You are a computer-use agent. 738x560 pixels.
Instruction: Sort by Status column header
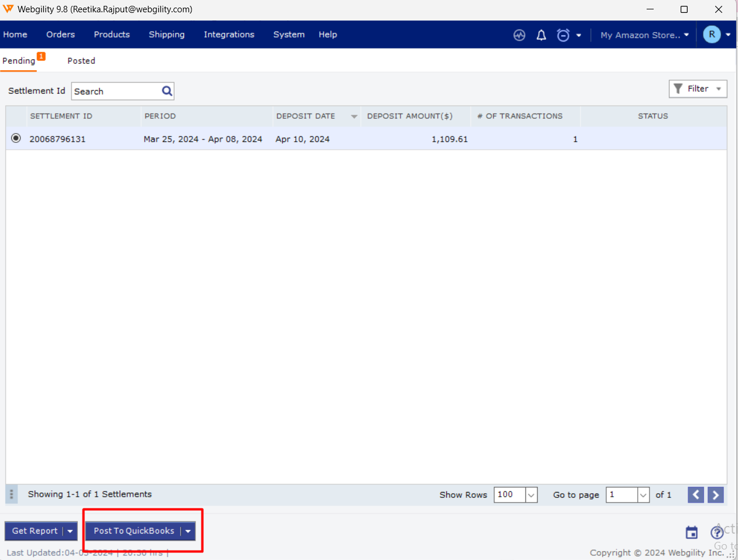tap(653, 116)
